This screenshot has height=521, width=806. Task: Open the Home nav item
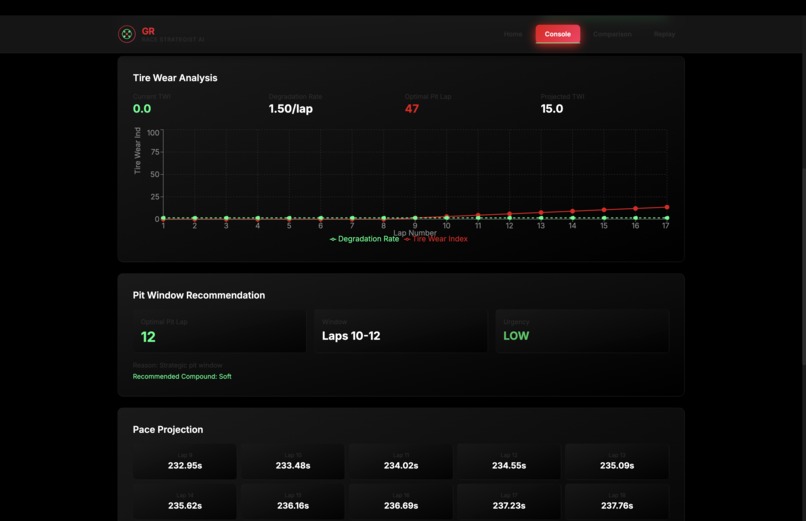(x=512, y=34)
